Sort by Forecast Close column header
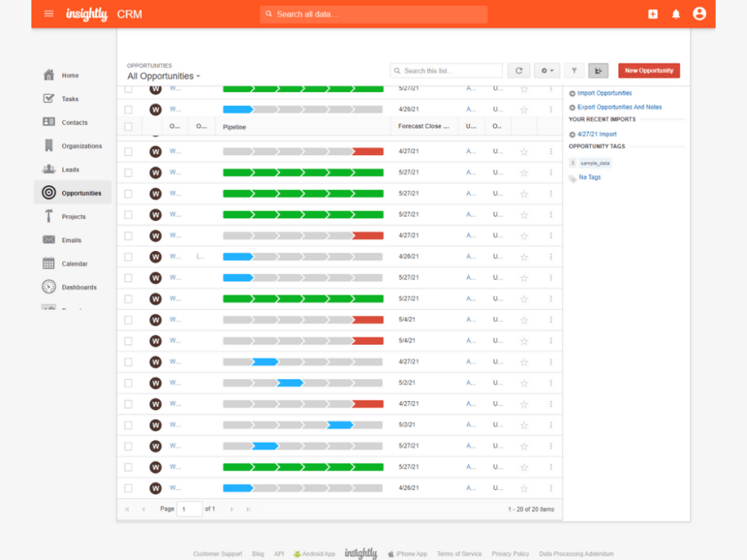 click(424, 126)
